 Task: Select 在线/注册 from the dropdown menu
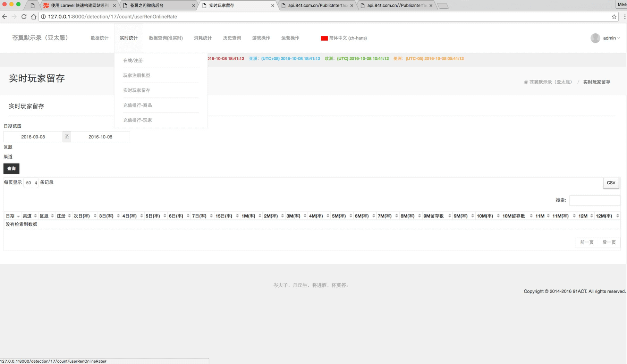[x=133, y=60]
